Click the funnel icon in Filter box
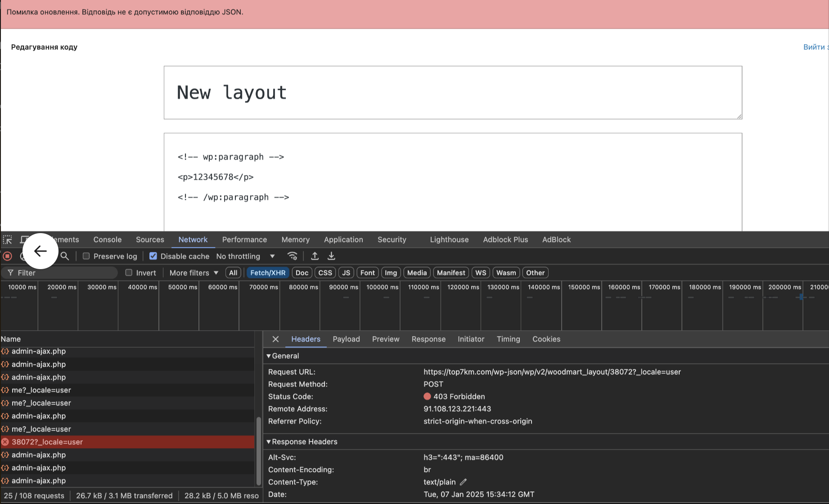This screenshot has width=829, height=504. (10, 273)
